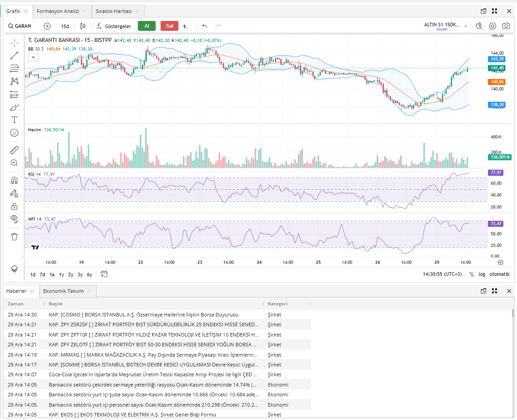The height and width of the screenshot is (420, 517).
Task: Lock all drawing tools
Action: point(14,207)
